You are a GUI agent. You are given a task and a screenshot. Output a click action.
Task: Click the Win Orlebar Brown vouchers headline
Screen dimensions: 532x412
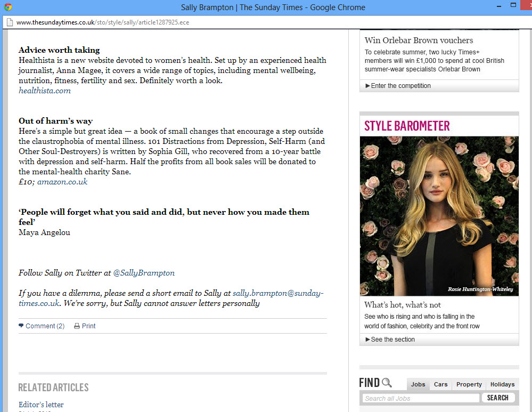(x=419, y=40)
